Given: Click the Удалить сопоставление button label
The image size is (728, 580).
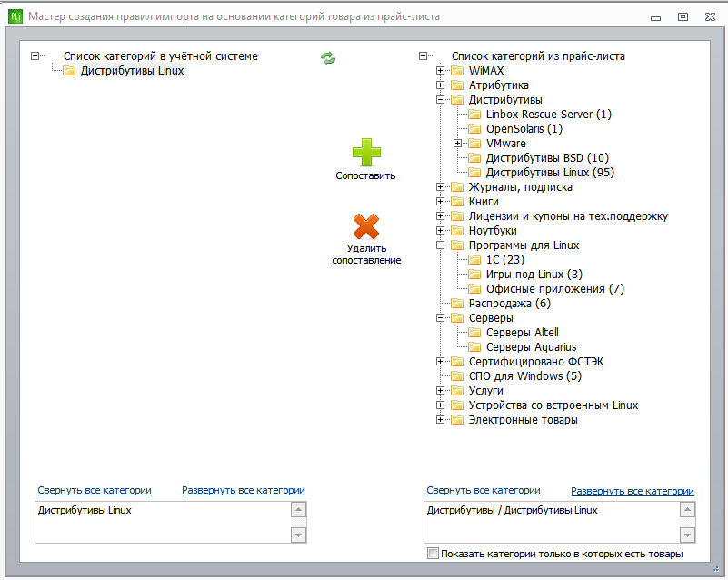Looking at the screenshot, I should click(x=366, y=255).
